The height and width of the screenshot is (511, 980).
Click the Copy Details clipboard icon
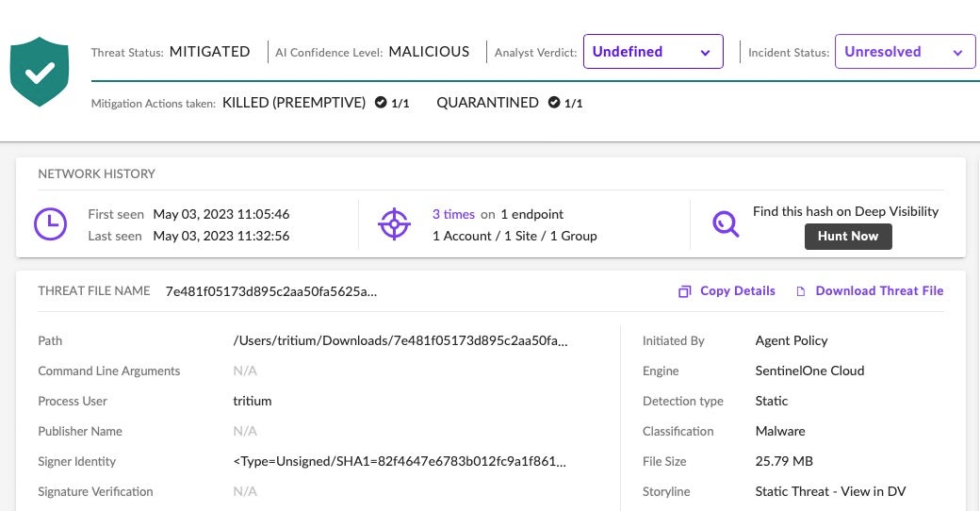tap(685, 291)
